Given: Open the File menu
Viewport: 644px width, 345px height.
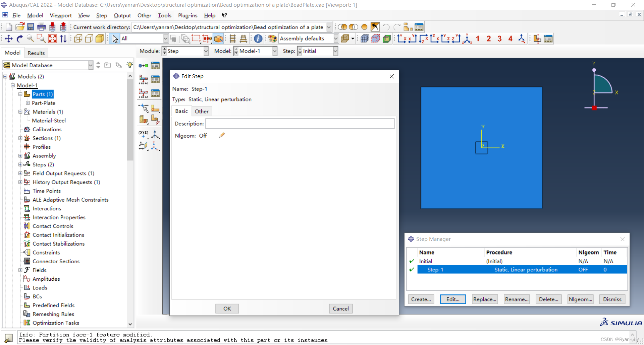Looking at the screenshot, I should click(x=16, y=15).
